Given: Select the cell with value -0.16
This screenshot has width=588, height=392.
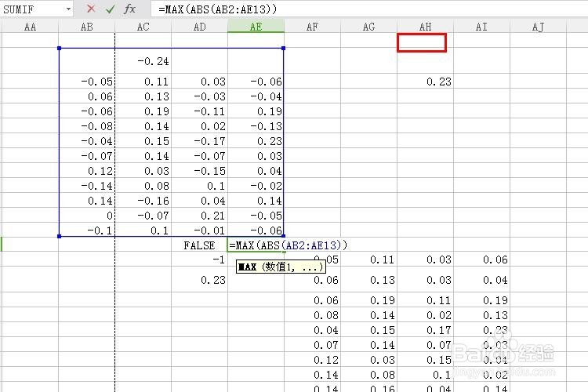Looking at the screenshot, I should (x=143, y=201).
